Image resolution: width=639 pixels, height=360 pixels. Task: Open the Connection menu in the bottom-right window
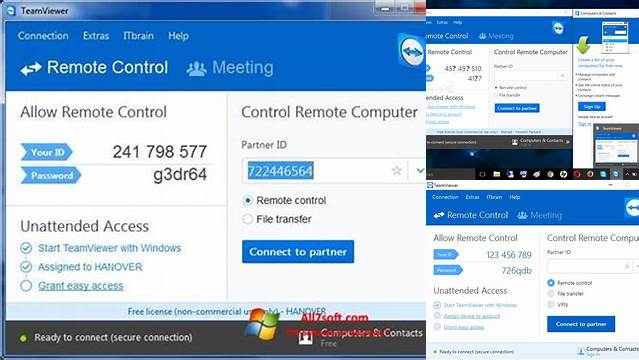(445, 197)
